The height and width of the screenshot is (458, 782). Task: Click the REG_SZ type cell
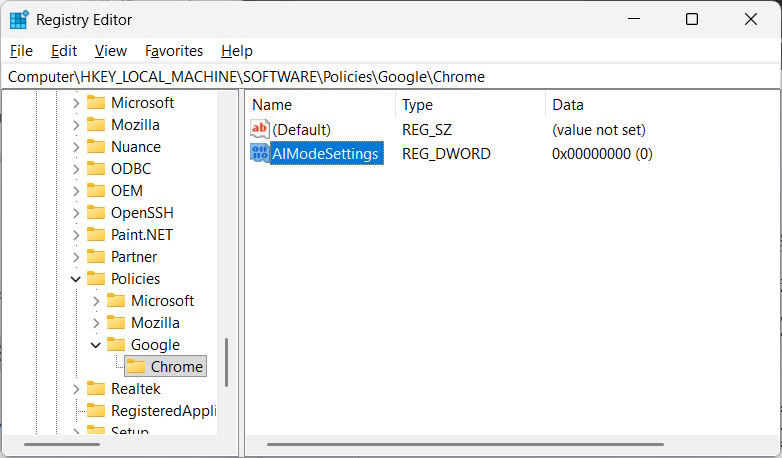pyautogui.click(x=427, y=130)
